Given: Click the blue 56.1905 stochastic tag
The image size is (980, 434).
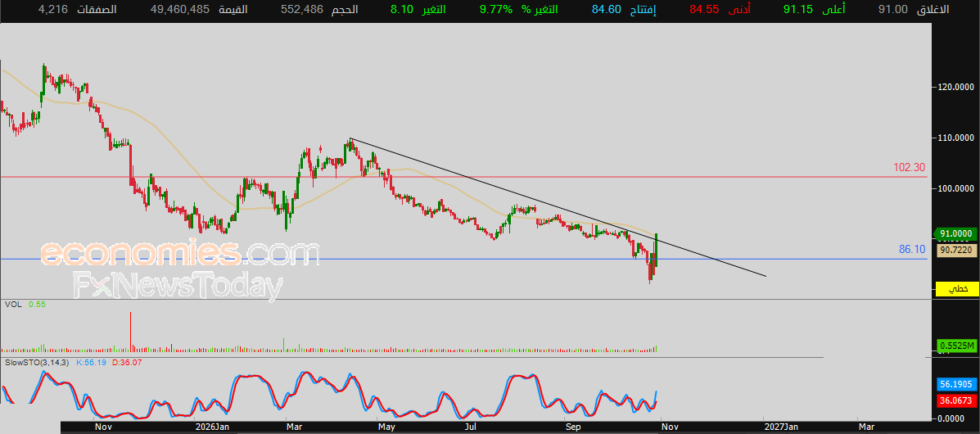Looking at the screenshot, I should pos(955,385).
